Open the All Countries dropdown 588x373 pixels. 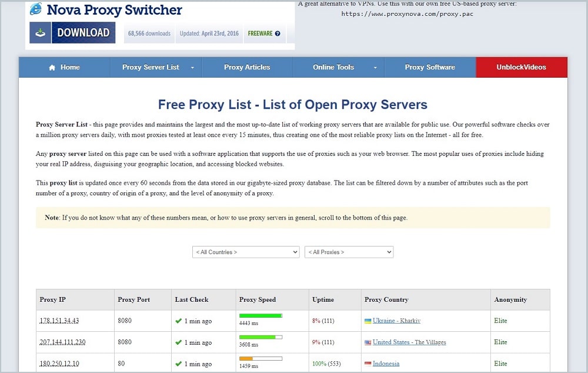pyautogui.click(x=246, y=252)
